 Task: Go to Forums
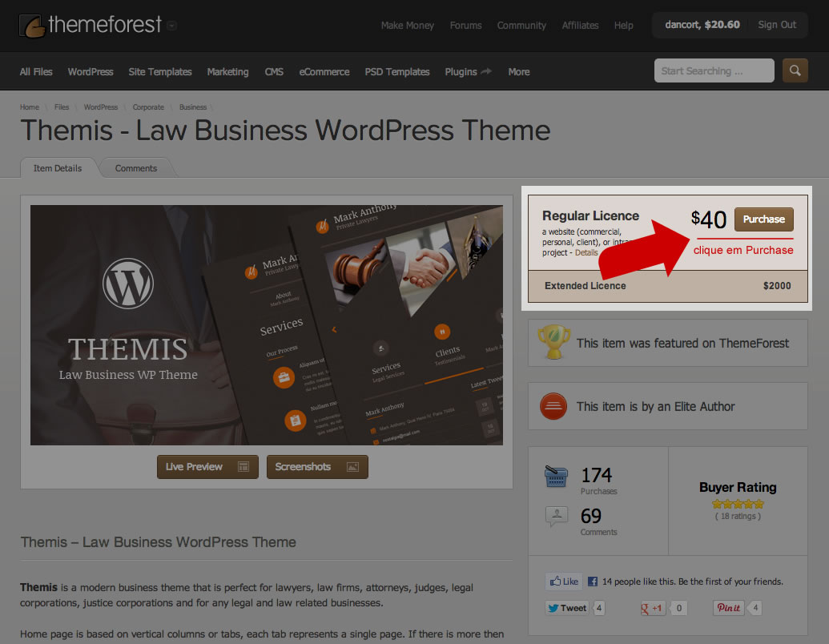[x=466, y=26]
